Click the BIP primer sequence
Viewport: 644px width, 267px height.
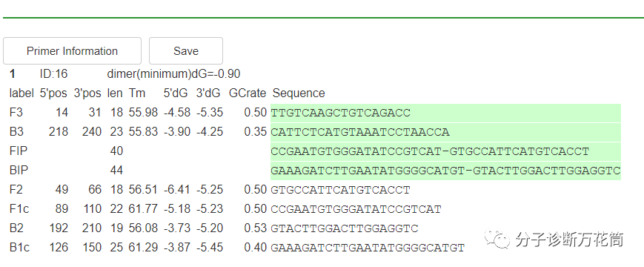point(445,171)
